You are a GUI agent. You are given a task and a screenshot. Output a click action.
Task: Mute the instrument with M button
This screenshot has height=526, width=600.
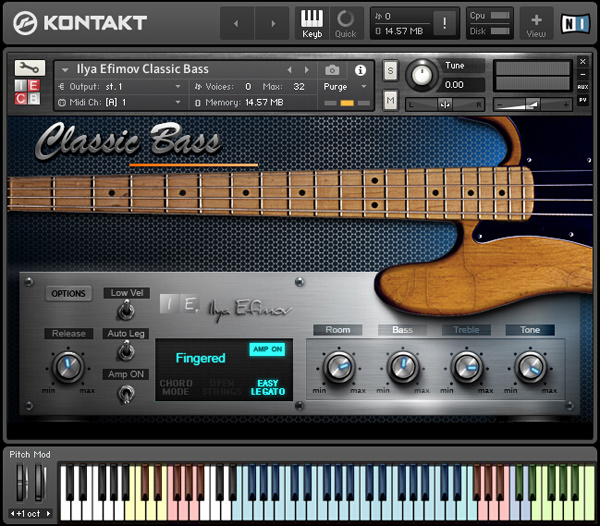390,100
